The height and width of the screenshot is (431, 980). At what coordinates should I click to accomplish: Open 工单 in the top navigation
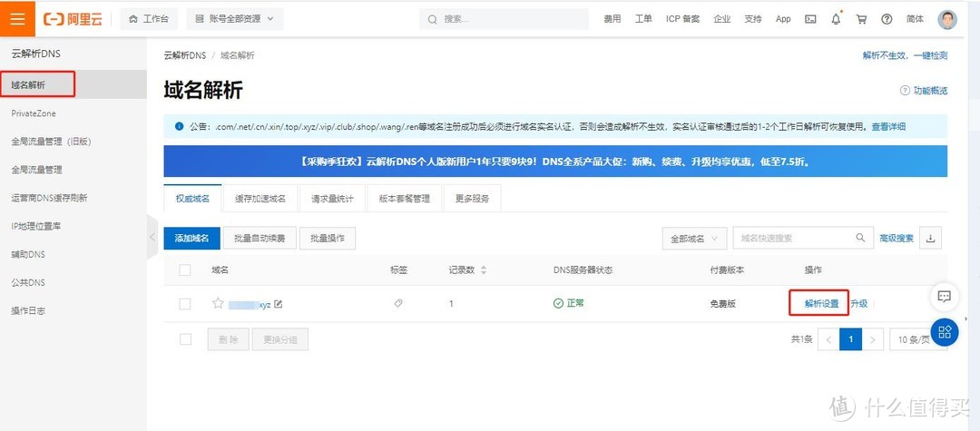click(x=643, y=19)
